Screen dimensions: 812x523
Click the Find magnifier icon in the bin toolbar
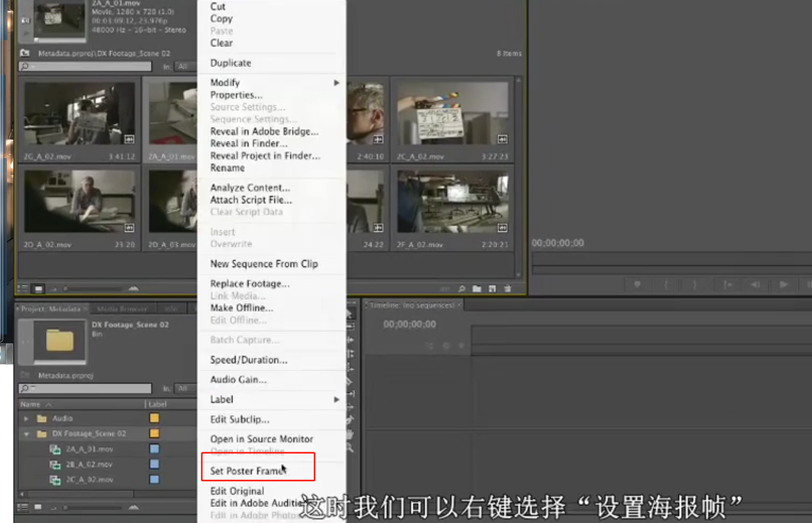click(462, 288)
